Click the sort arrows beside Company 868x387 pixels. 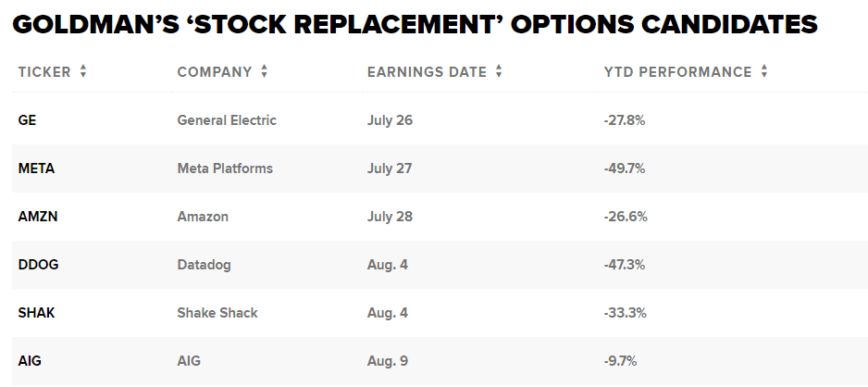[x=264, y=71]
